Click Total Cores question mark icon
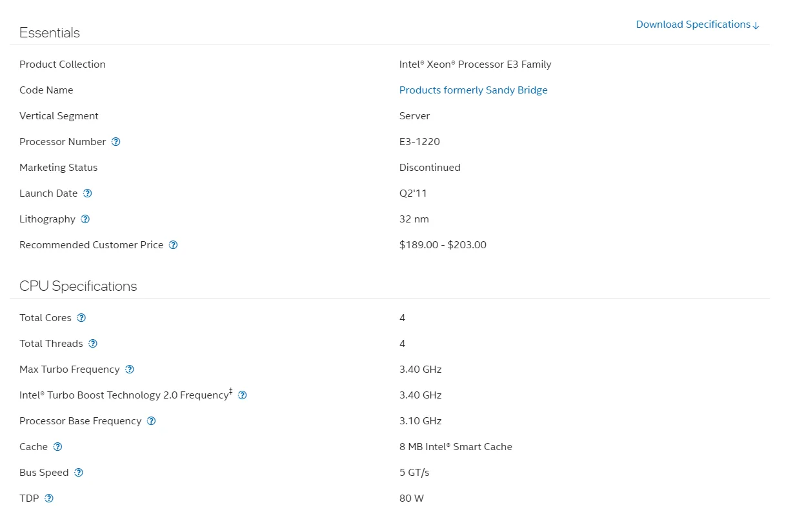The width and height of the screenshot is (804, 532). click(x=81, y=318)
